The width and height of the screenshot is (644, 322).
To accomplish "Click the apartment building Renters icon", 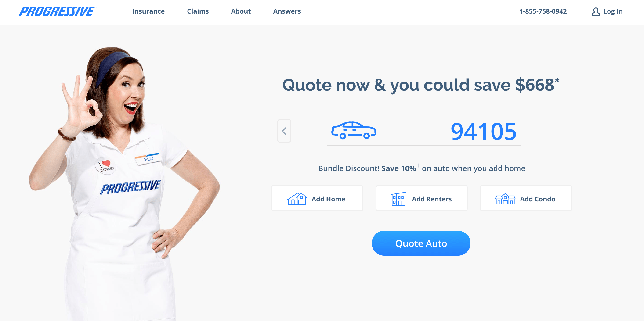I will coord(398,199).
